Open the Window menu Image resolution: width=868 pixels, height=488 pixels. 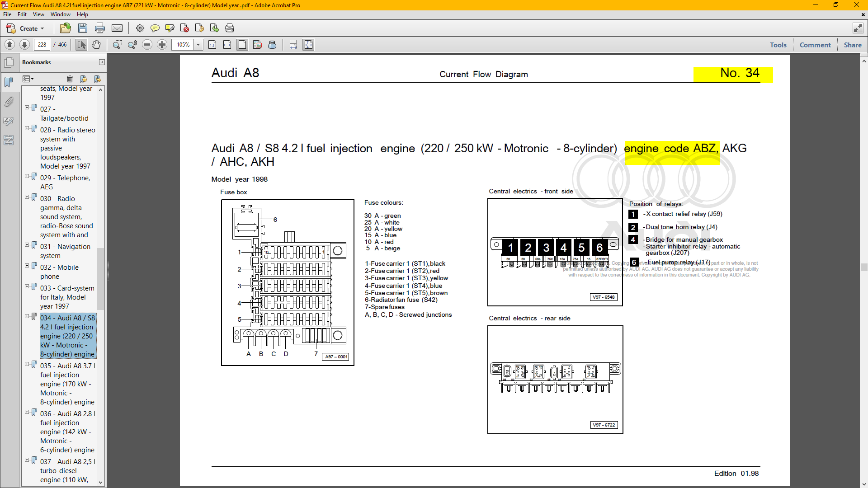(x=60, y=14)
